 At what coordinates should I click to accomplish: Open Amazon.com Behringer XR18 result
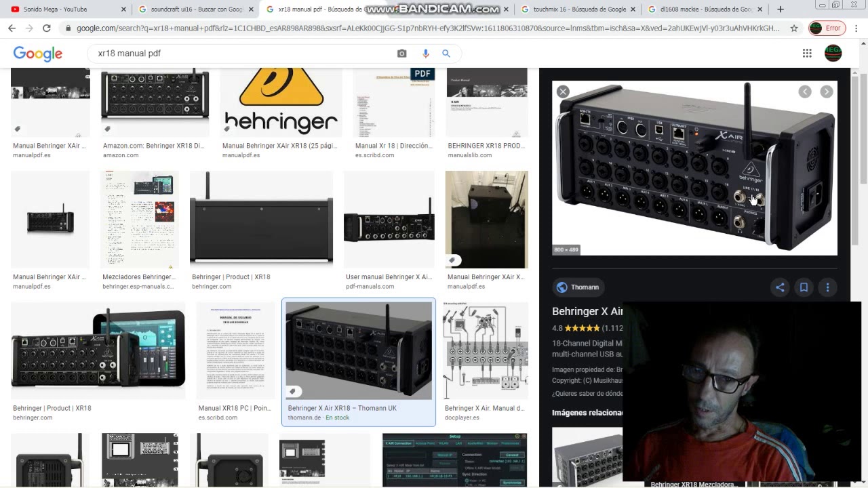point(155,102)
